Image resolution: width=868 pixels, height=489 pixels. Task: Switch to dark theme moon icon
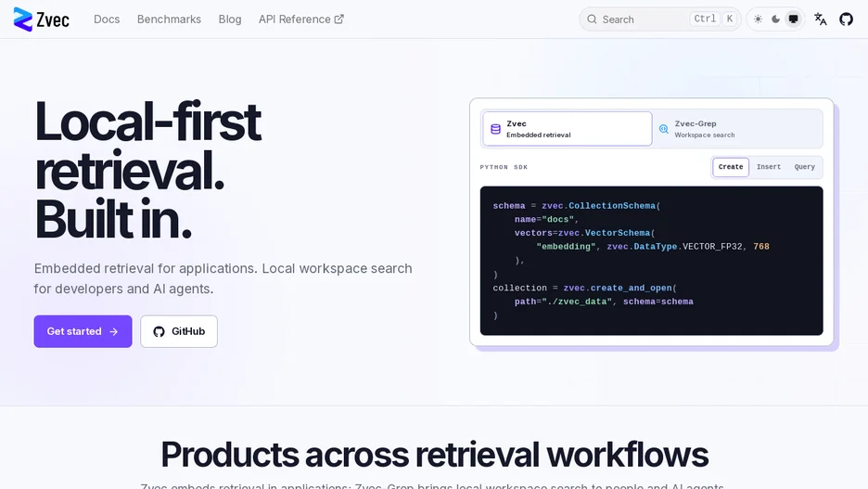(775, 19)
